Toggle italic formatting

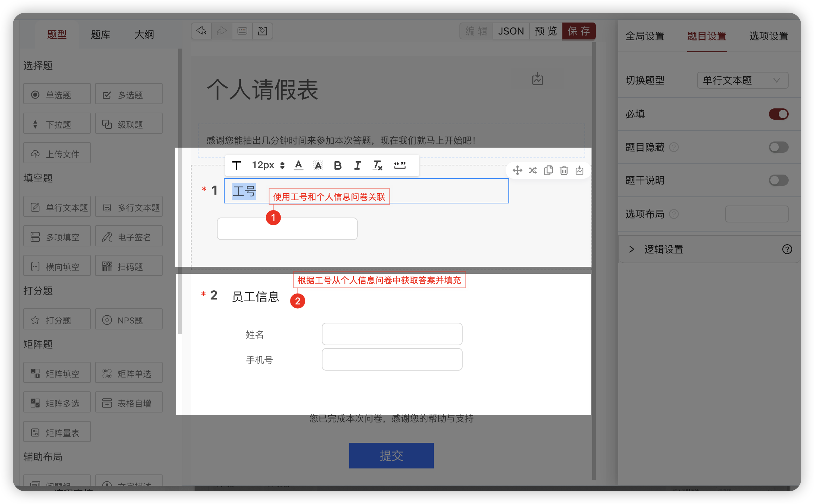click(358, 165)
